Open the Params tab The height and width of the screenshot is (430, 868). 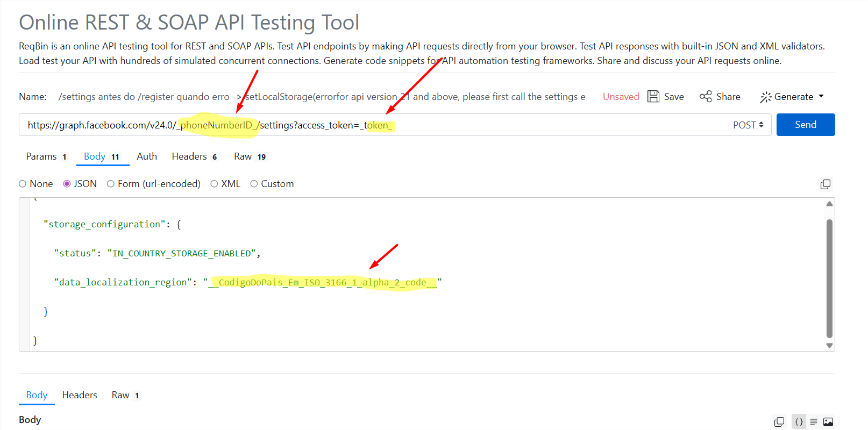point(46,156)
